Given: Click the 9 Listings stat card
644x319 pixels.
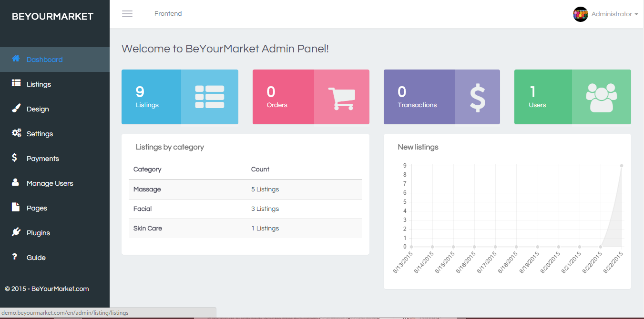Looking at the screenshot, I should pyautogui.click(x=180, y=97).
